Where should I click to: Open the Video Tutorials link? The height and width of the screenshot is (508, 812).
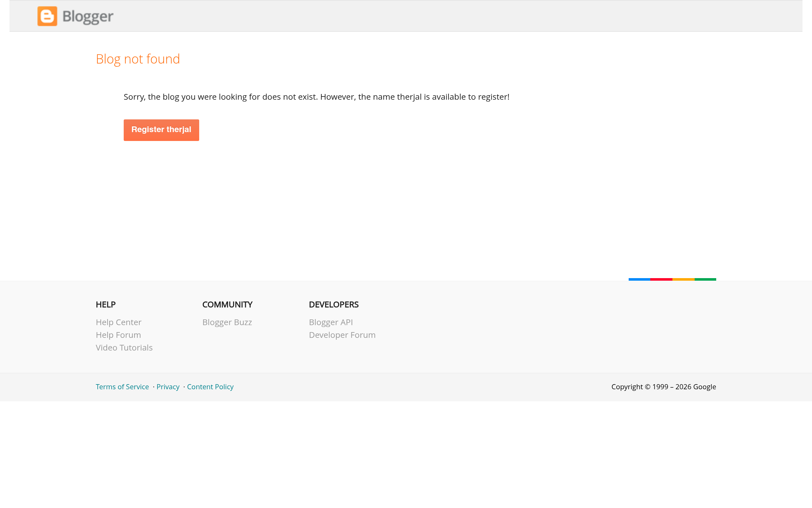click(124, 348)
